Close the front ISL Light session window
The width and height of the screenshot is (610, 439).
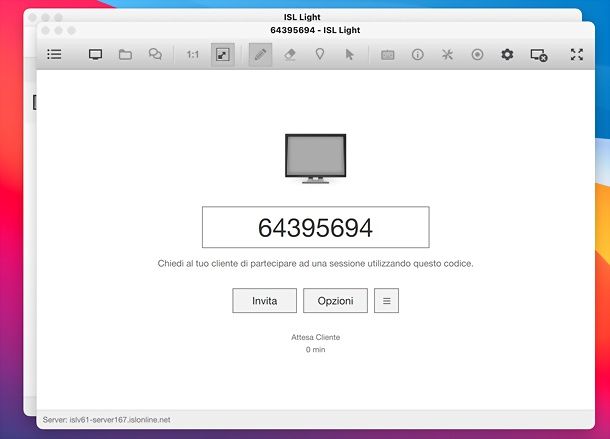click(x=46, y=30)
